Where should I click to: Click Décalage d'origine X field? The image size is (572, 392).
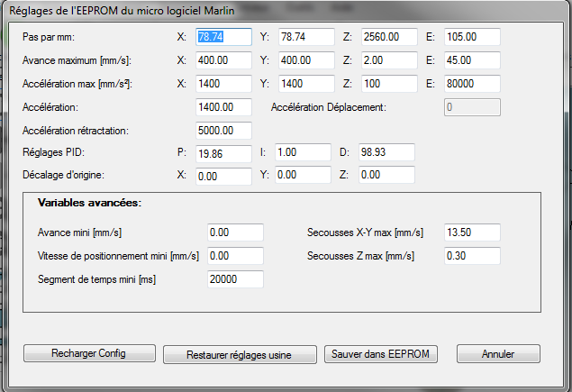pyautogui.click(x=223, y=177)
